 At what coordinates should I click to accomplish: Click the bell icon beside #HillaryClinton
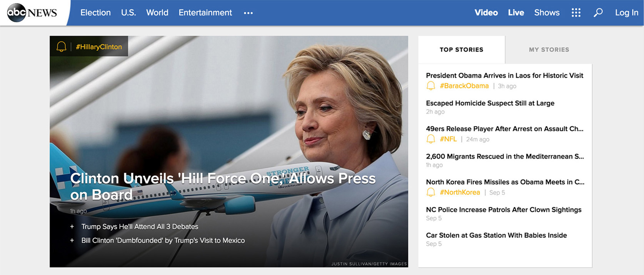(x=62, y=47)
